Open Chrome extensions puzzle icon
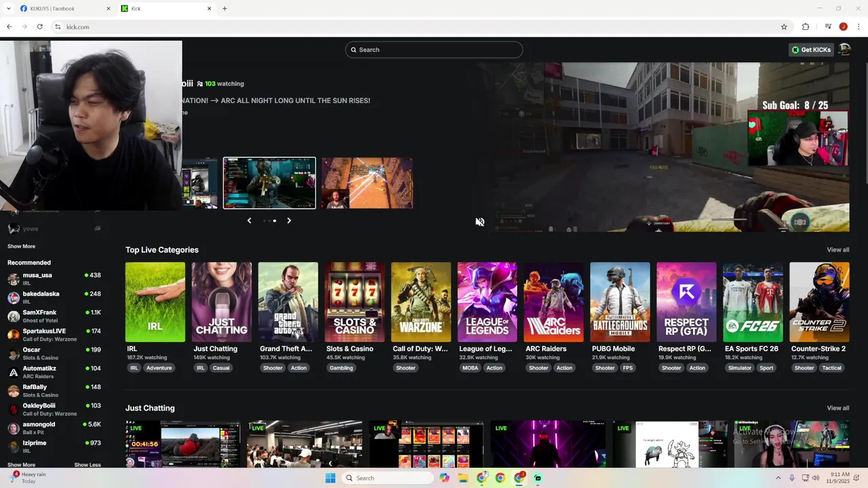The width and height of the screenshot is (868, 488). click(806, 27)
